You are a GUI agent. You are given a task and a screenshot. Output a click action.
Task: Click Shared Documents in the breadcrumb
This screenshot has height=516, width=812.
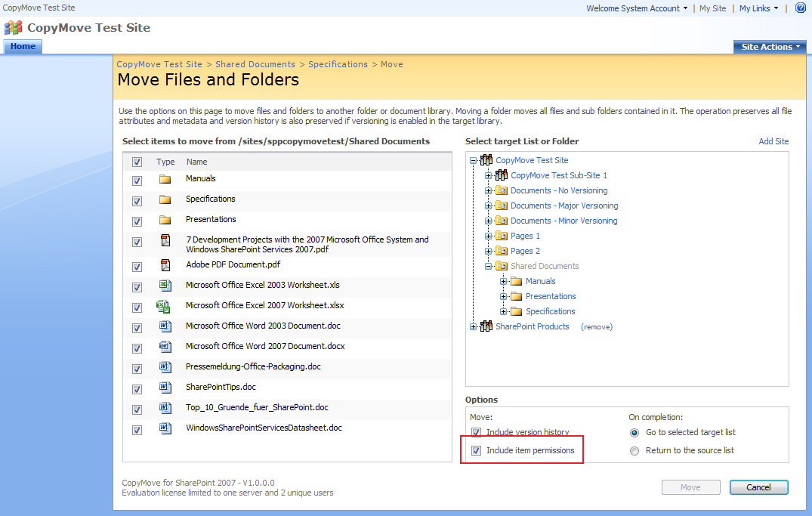255,64
